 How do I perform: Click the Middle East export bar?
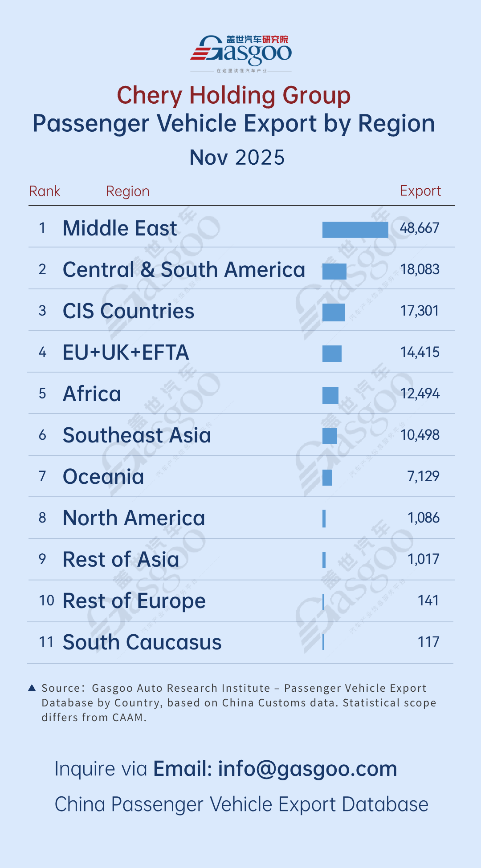pos(355,230)
